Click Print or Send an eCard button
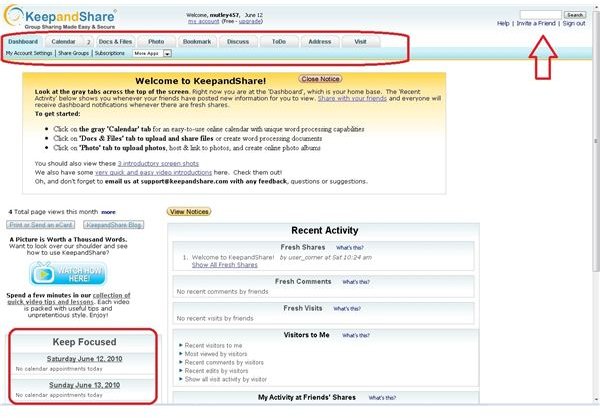 [x=41, y=225]
